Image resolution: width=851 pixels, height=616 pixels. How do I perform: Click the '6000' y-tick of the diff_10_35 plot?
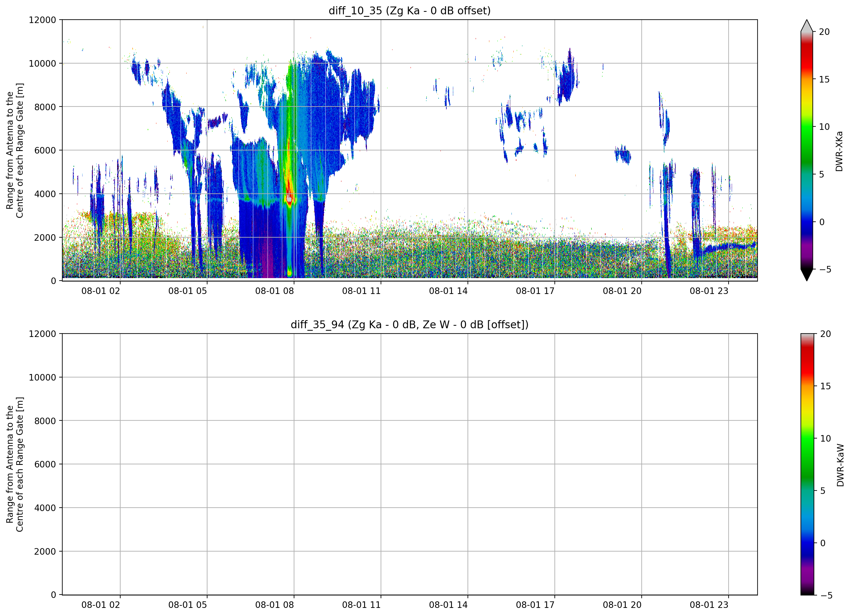tap(45, 150)
